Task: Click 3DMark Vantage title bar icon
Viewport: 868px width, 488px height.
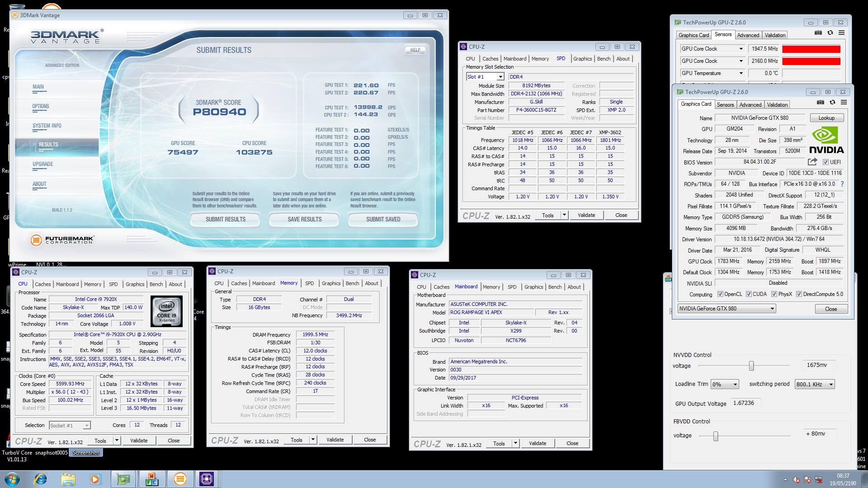Action: 15,15
